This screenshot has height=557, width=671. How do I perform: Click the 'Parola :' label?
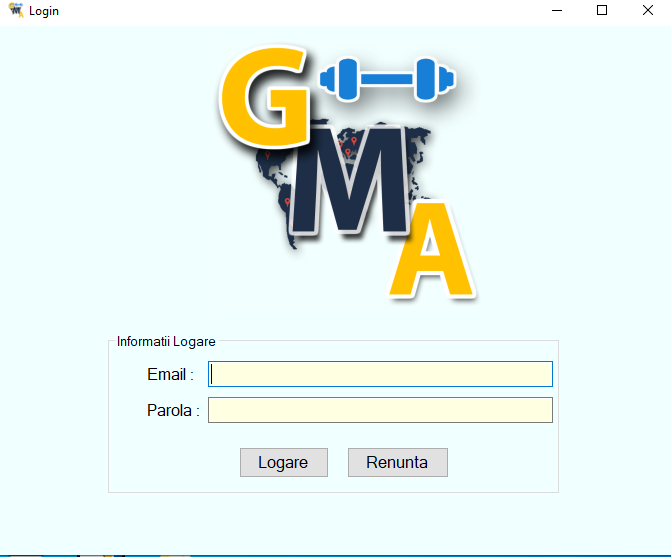pyautogui.click(x=173, y=410)
